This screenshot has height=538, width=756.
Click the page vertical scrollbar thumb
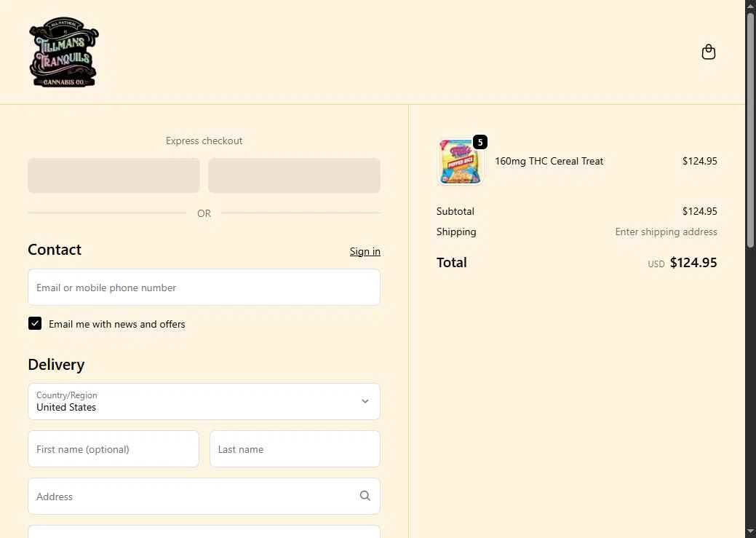point(750,130)
